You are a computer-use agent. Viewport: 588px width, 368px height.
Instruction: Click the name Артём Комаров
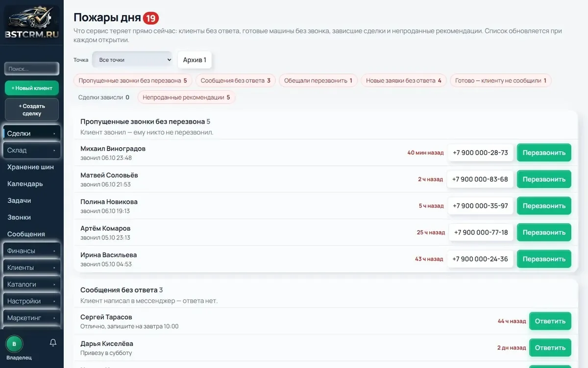point(105,228)
